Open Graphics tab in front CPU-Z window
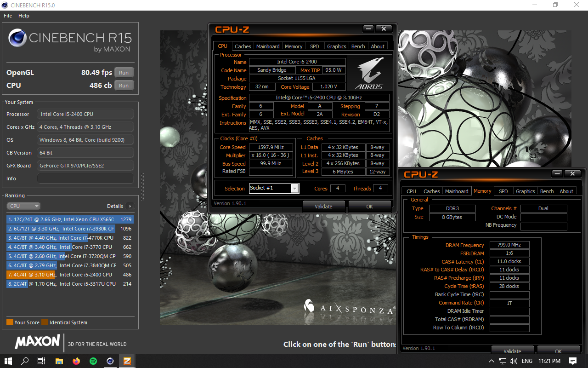This screenshot has height=368, width=588. click(337, 46)
